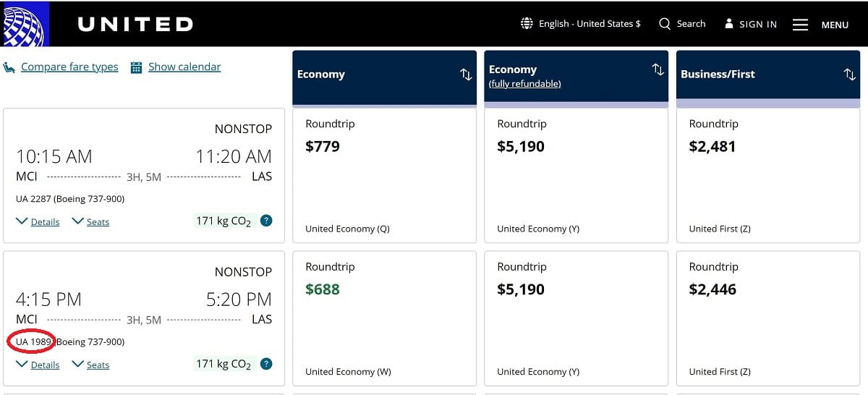Select $779 United Economy (Q) fare

pyautogui.click(x=384, y=176)
